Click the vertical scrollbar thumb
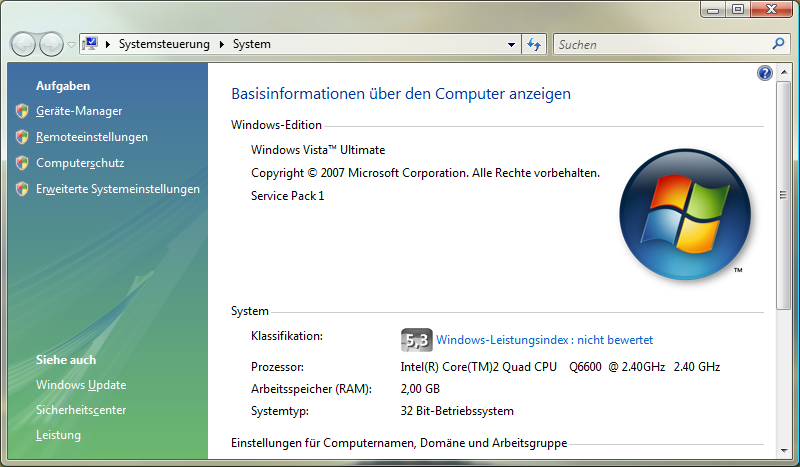This screenshot has height=467, width=800. (784, 195)
